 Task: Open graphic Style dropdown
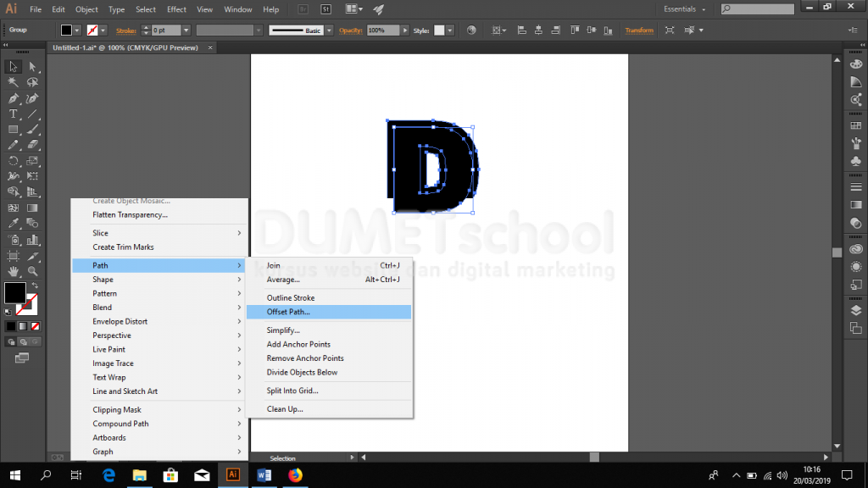coord(450,30)
